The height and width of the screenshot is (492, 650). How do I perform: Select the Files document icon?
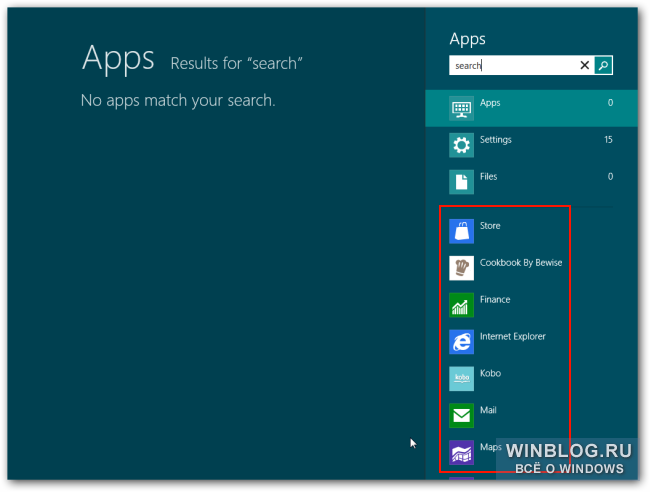click(461, 182)
